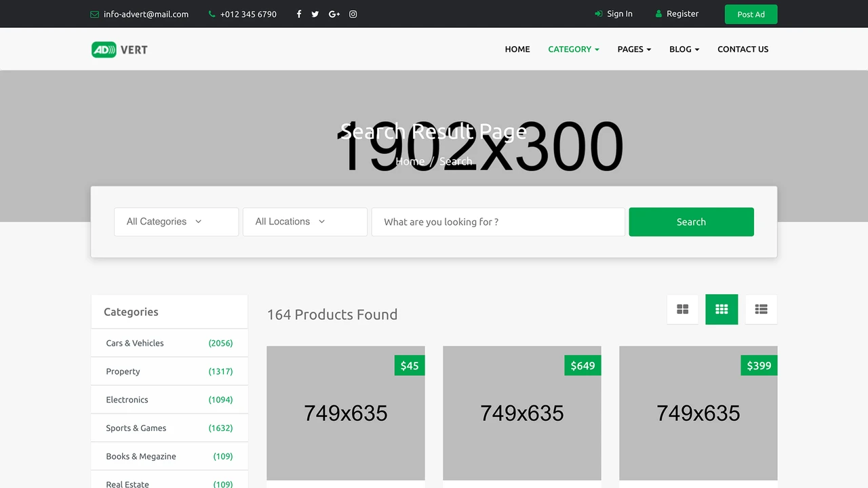868x488 pixels.
Task: Click the +012 345 6790 phone number
Action: (x=248, y=14)
